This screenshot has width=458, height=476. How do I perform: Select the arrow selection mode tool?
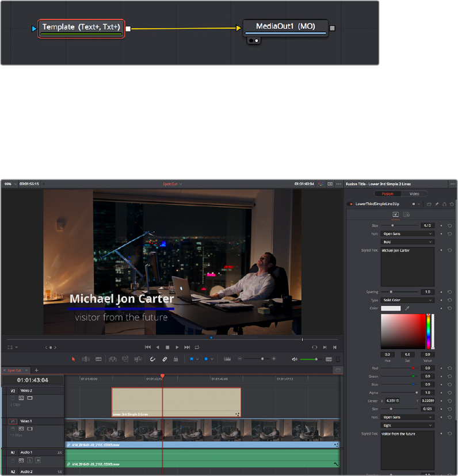pos(73,359)
